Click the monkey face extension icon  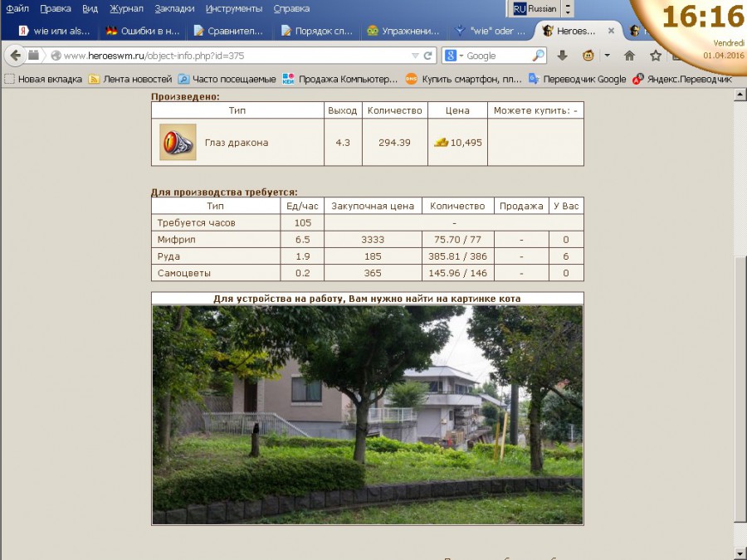[x=588, y=56]
